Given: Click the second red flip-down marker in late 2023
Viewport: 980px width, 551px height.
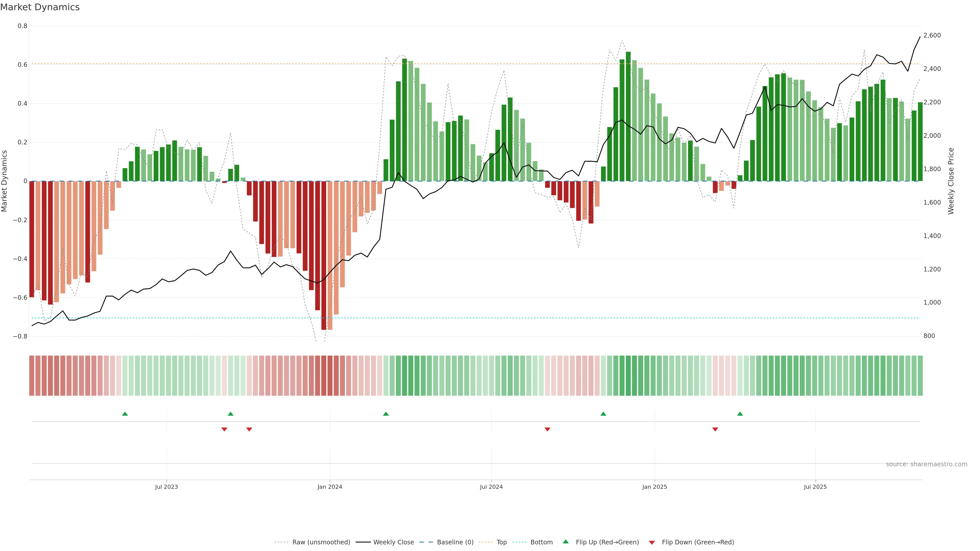Looking at the screenshot, I should (249, 429).
